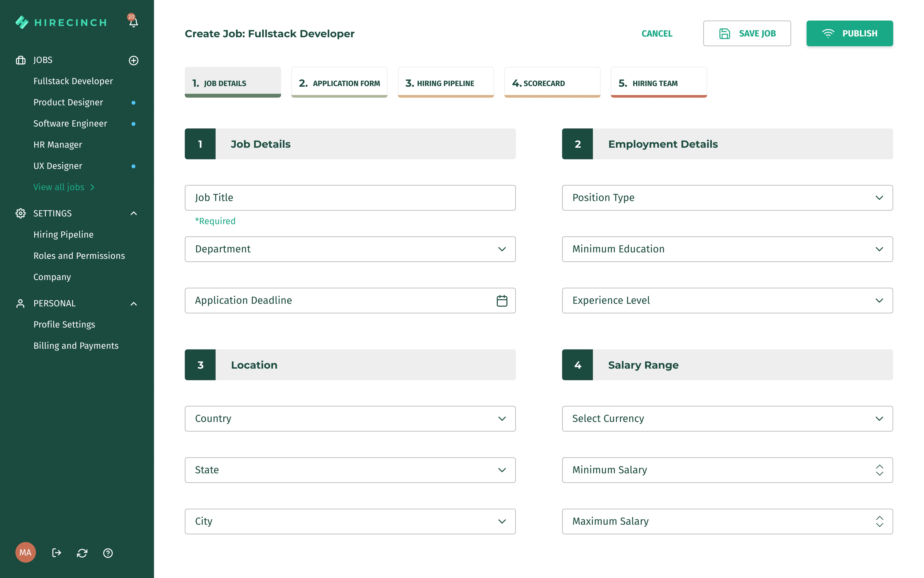
Task: Switch to the Hiring Team tab
Action: tap(659, 82)
